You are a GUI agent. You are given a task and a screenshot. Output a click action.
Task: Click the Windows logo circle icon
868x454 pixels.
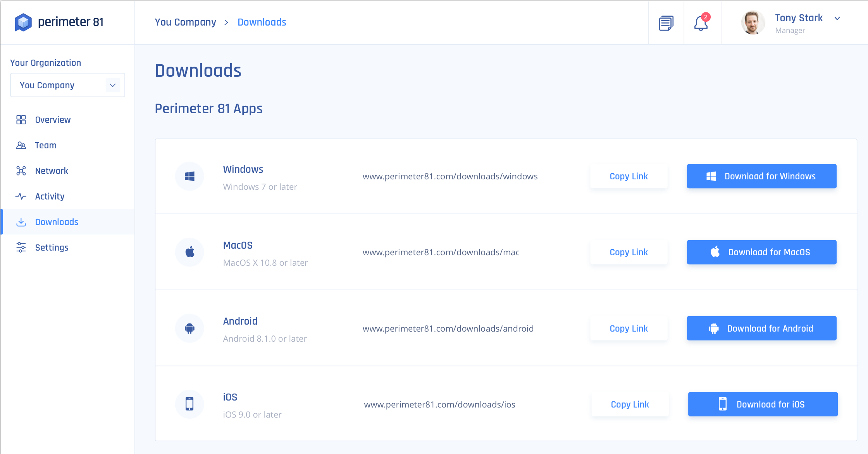pos(189,176)
